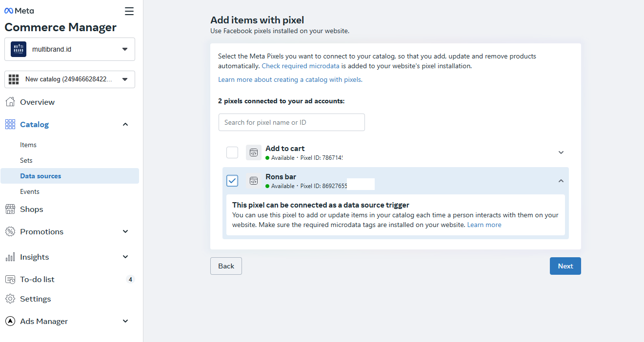
Task: Select Data sources in sidebar
Action: click(x=70, y=176)
